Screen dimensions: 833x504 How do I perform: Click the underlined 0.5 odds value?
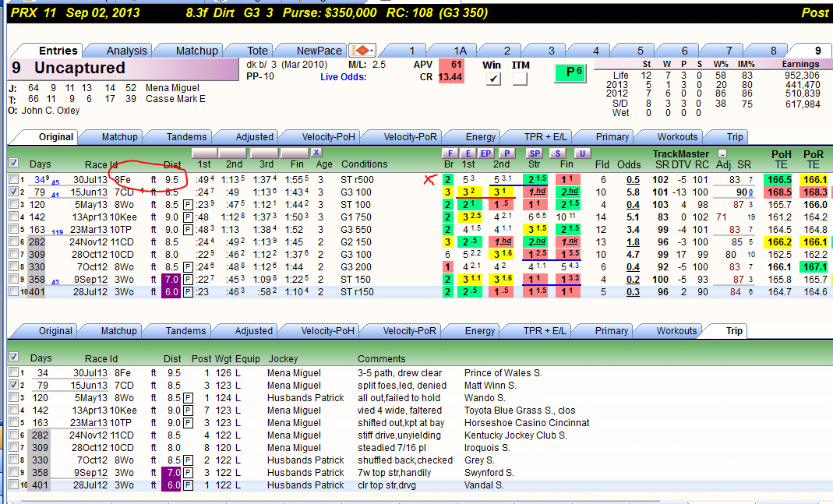[633, 180]
